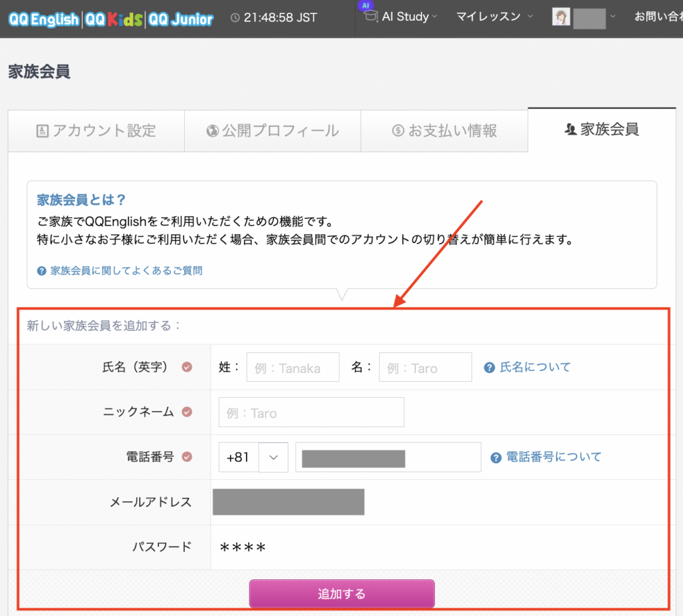683x616 pixels.
Task: Expand the user account menu chevron
Action: 612,17
